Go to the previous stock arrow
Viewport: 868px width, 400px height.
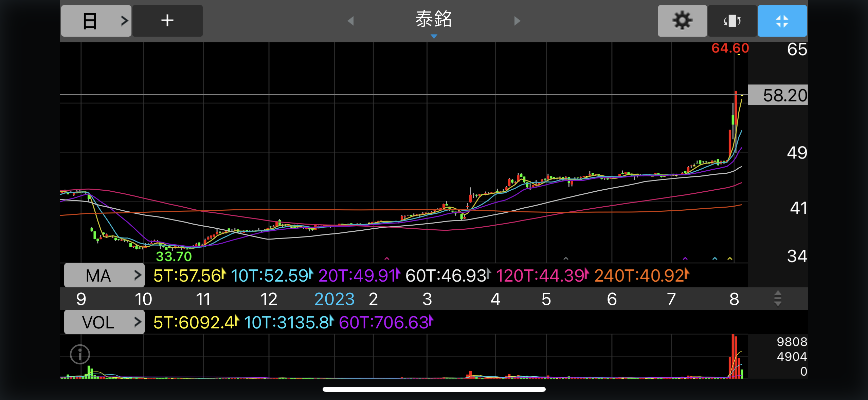pos(351,21)
